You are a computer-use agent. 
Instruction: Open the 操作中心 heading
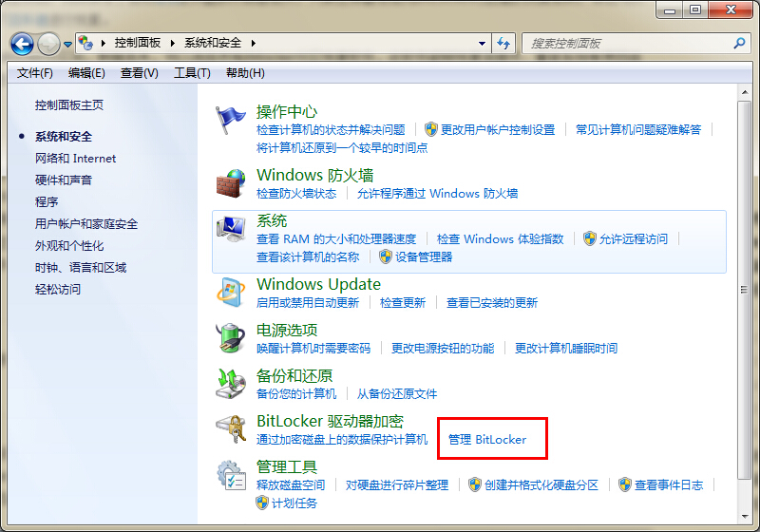click(287, 112)
